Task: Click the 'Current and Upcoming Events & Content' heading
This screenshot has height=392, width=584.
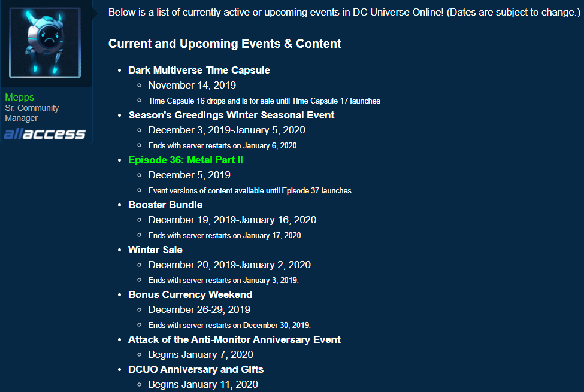Action: click(x=225, y=44)
